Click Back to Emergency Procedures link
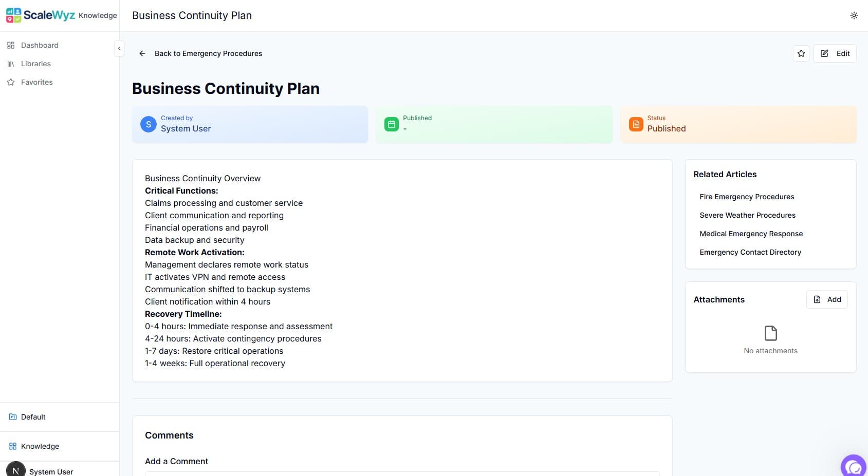Viewport: 868px width, 476px height. [208, 53]
